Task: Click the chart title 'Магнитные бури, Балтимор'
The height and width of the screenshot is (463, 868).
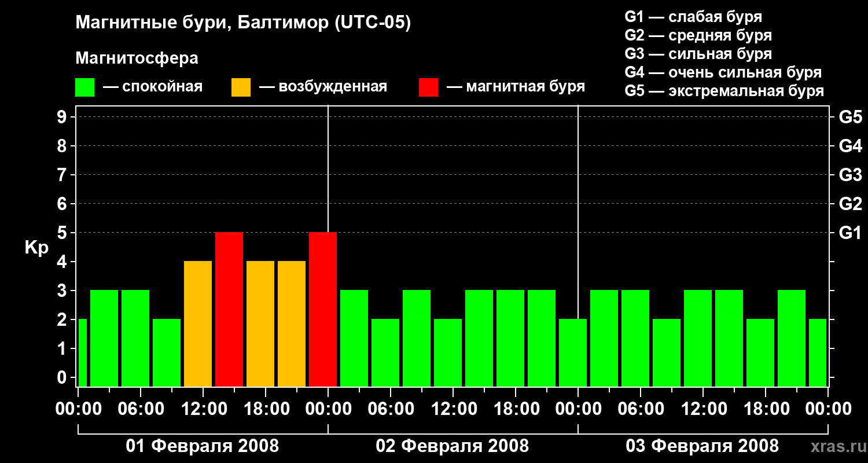Action: [x=243, y=23]
